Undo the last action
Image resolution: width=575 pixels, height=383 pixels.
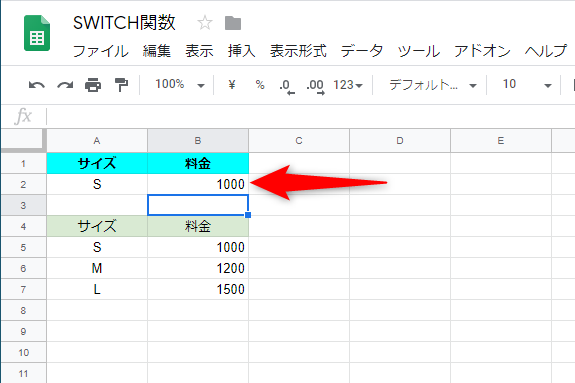point(37,85)
